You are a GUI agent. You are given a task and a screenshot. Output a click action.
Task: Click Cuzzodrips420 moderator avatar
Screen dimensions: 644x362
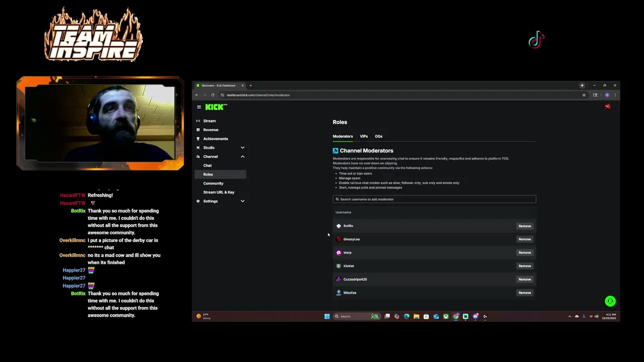[339, 279]
